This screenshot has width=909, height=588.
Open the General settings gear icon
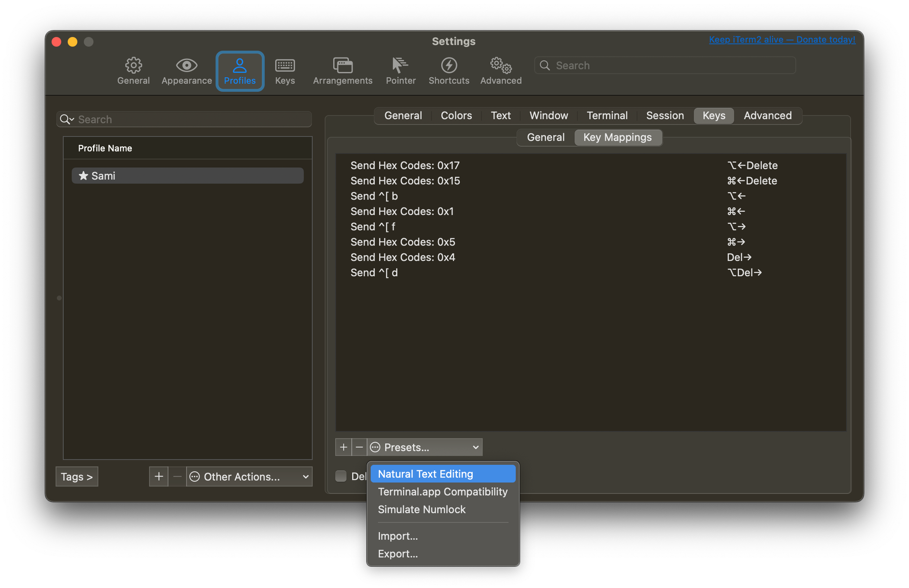point(133,65)
